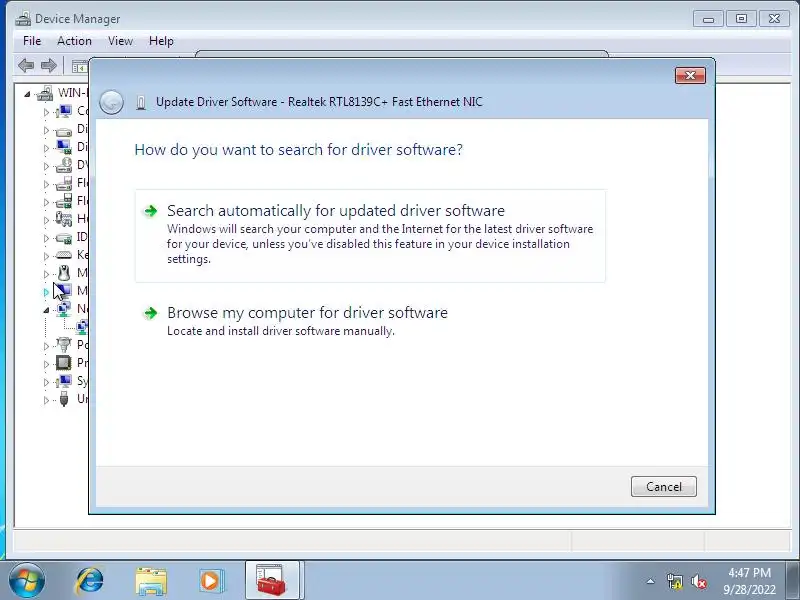
Task: Click the Device Manager toolbox taskbar item
Action: (271, 580)
